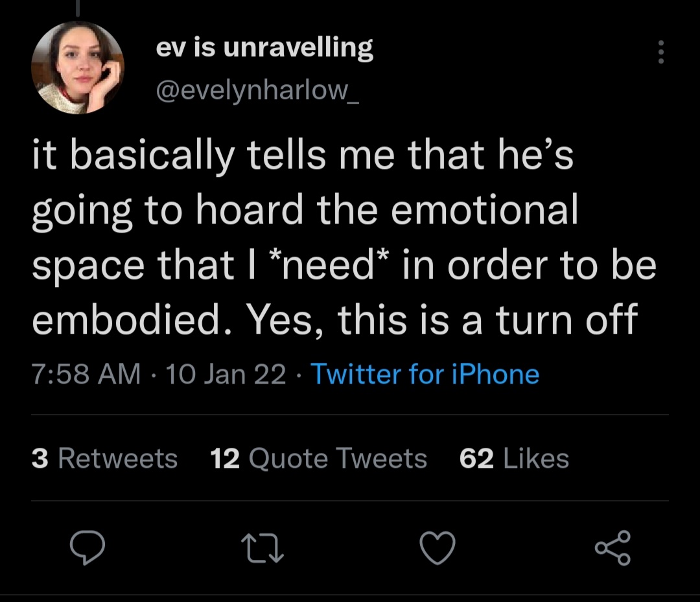Click the thread connector line above the avatar

[77, 7]
